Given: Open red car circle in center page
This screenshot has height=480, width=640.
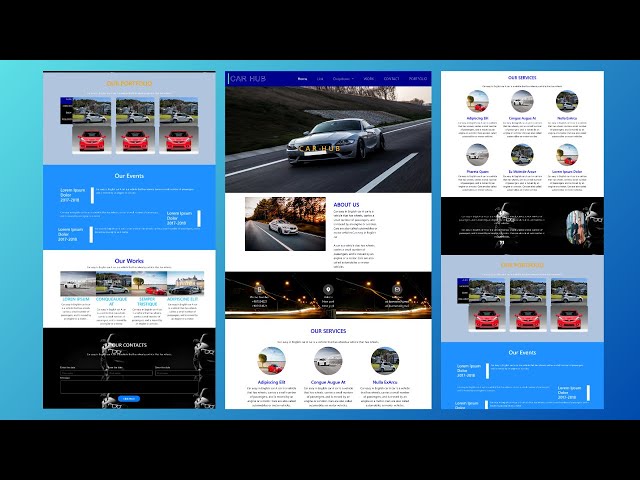Looking at the screenshot, I should (272, 361).
